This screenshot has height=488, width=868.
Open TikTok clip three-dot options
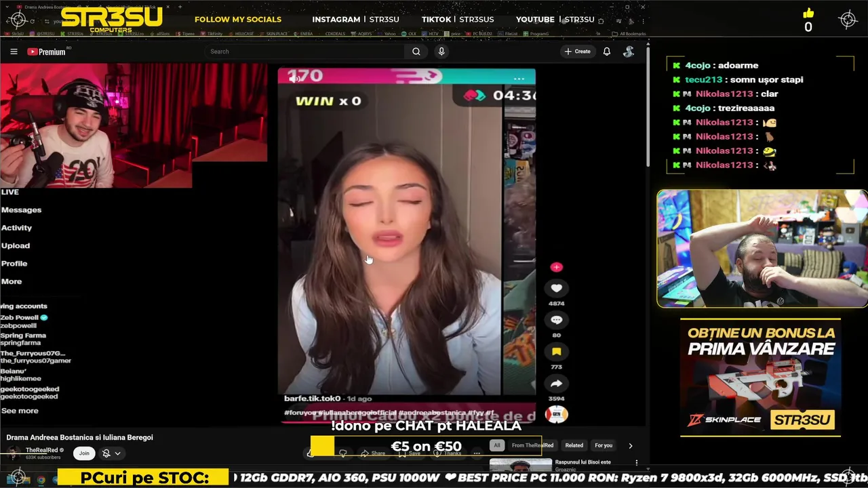[x=519, y=79]
